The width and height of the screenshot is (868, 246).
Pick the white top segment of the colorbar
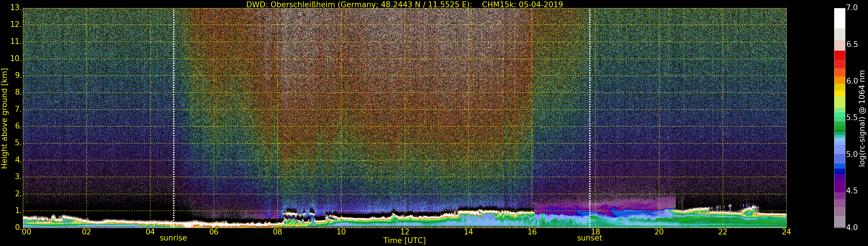coord(839,18)
